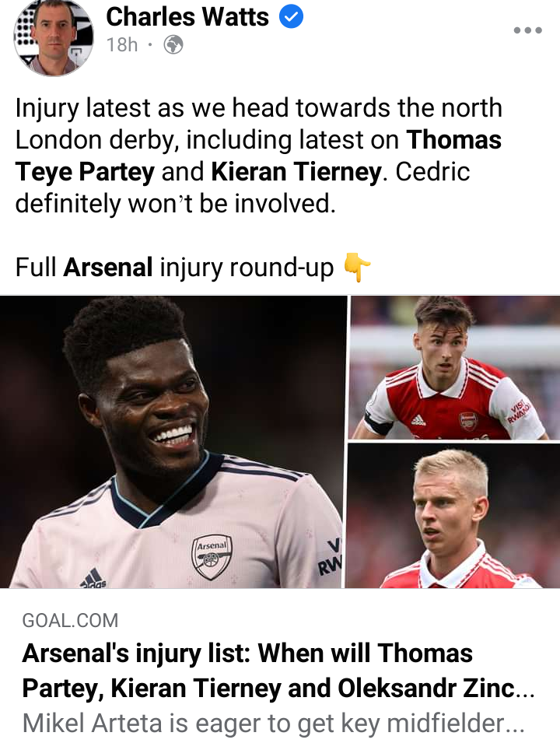Click the blue verified badge icon
This screenshot has height=750, width=560.
[x=291, y=17]
